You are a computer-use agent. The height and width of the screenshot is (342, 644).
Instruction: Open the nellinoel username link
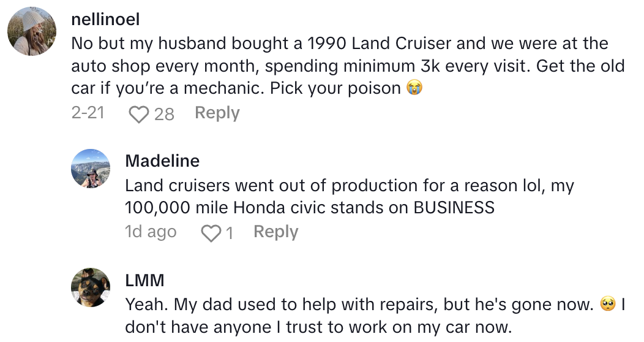tap(105, 20)
